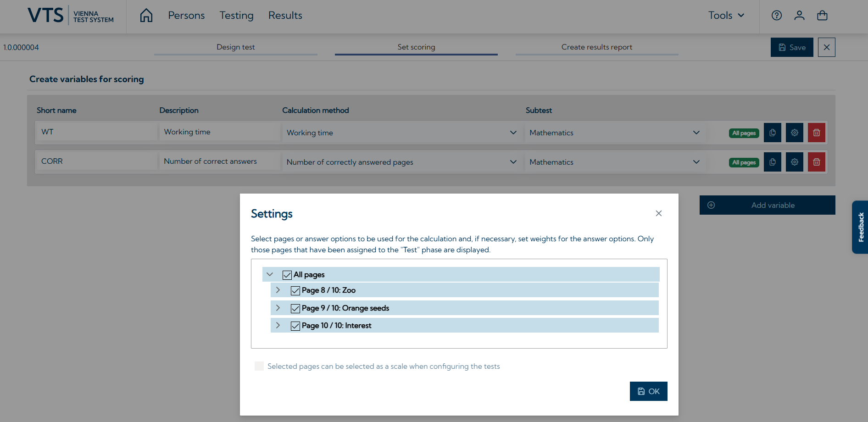868x422 pixels.
Task: Open settings gear for CORR variable
Action: pyautogui.click(x=795, y=162)
